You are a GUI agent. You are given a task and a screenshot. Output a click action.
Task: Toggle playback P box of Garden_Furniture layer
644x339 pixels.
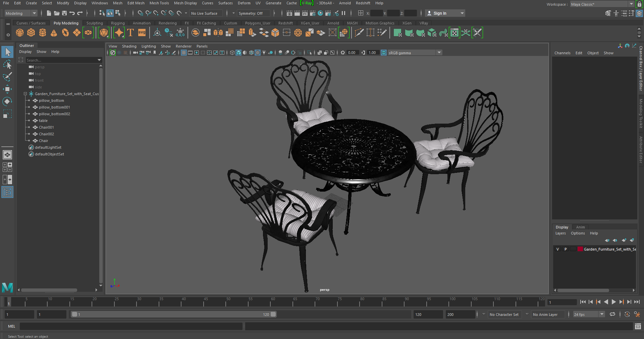coord(566,249)
